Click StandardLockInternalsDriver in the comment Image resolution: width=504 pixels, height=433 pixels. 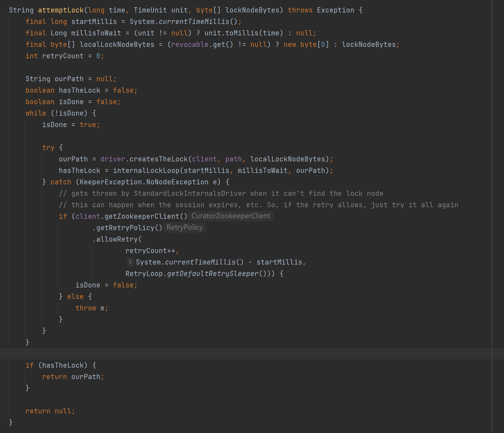pyautogui.click(x=190, y=193)
